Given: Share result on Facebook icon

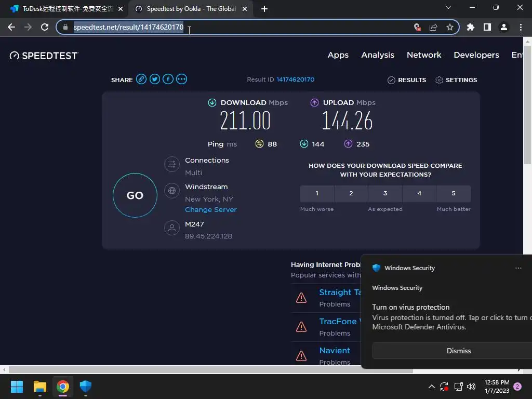Looking at the screenshot, I should [168, 79].
